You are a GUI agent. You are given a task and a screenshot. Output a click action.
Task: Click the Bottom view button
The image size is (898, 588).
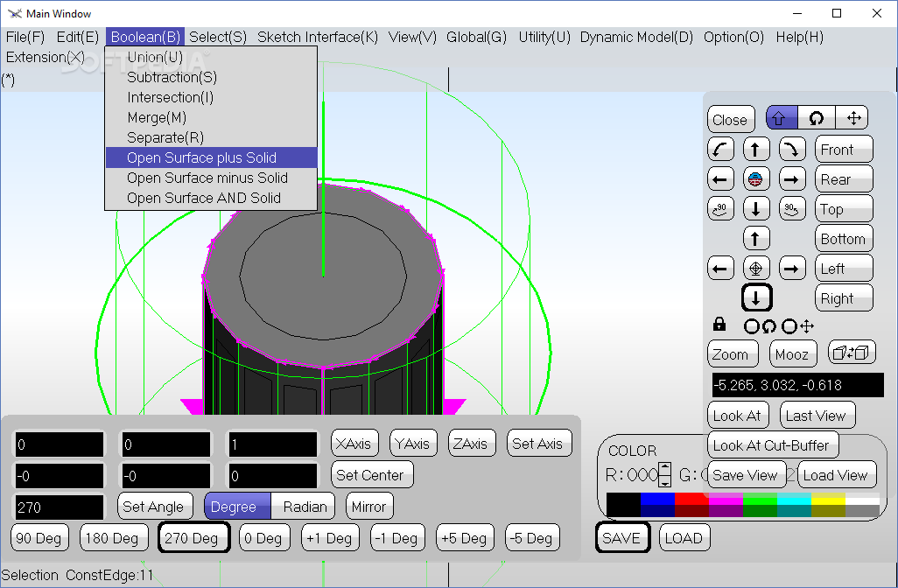click(844, 239)
